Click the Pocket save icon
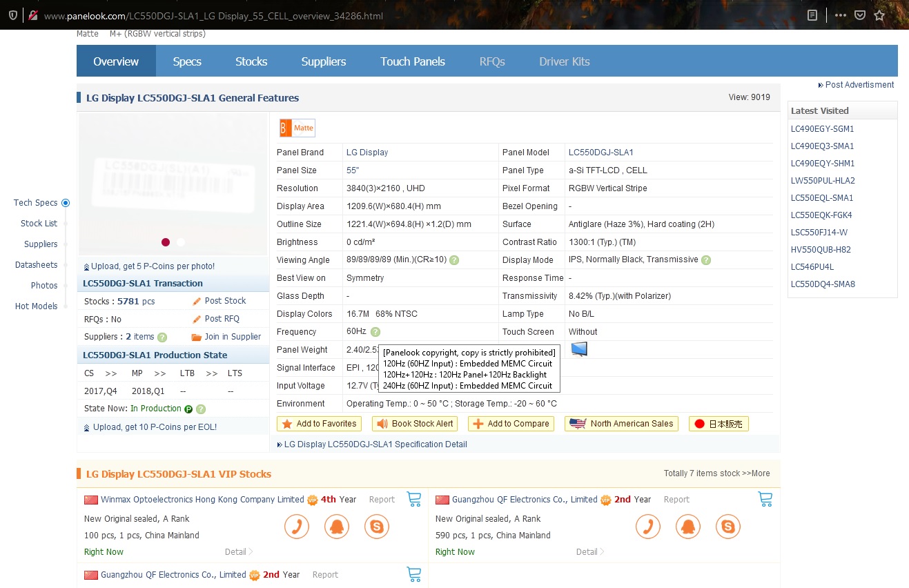Image resolution: width=909 pixels, height=588 pixels. point(860,15)
